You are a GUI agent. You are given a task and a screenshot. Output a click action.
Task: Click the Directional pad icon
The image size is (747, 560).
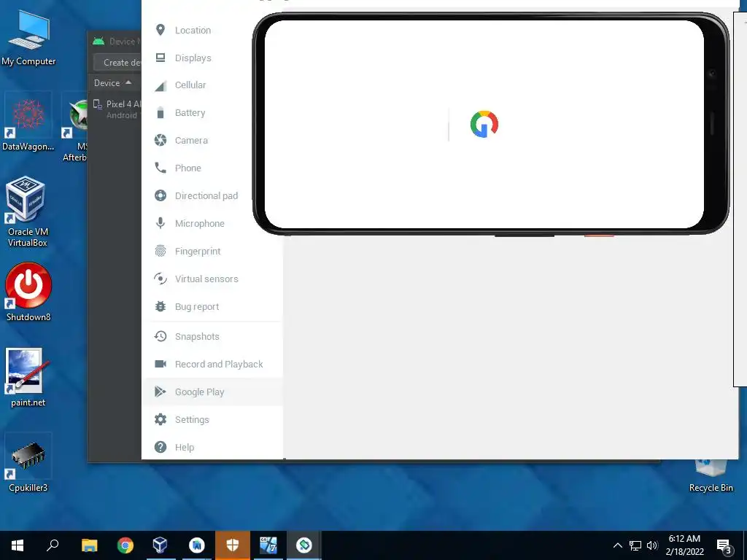click(160, 195)
